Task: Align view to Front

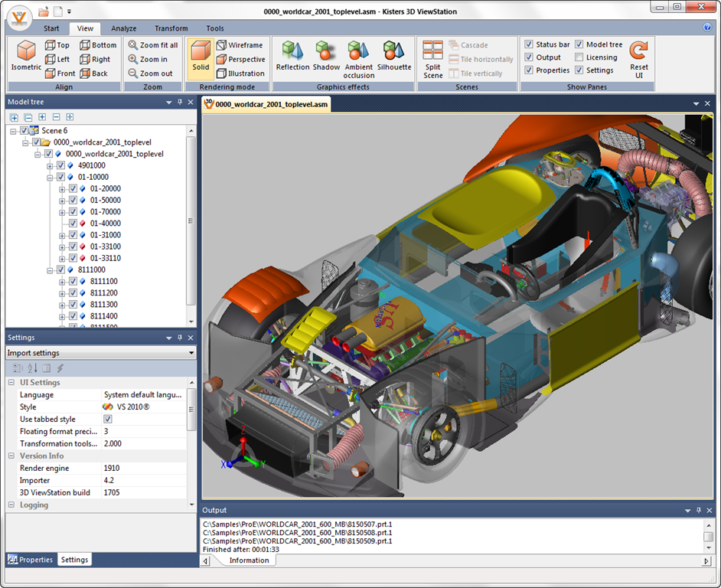Action: (x=60, y=73)
